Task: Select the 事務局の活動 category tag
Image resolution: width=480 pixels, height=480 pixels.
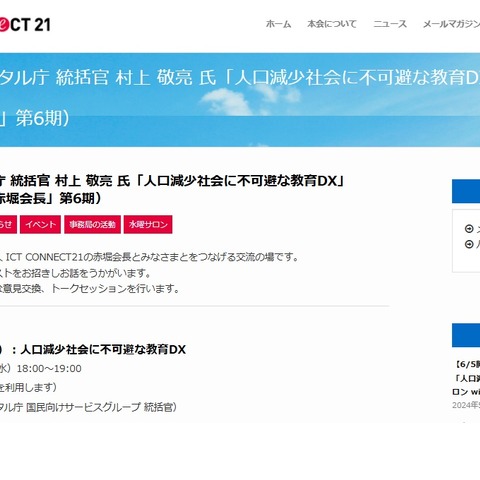Action: pyautogui.click(x=92, y=224)
